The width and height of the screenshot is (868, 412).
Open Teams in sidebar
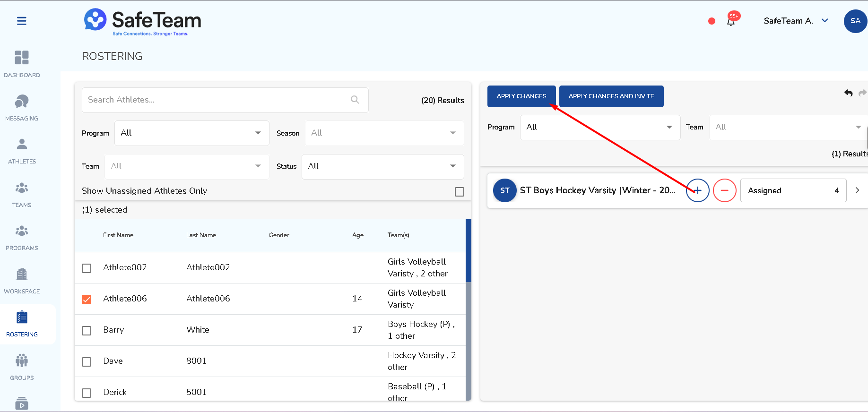(22, 194)
